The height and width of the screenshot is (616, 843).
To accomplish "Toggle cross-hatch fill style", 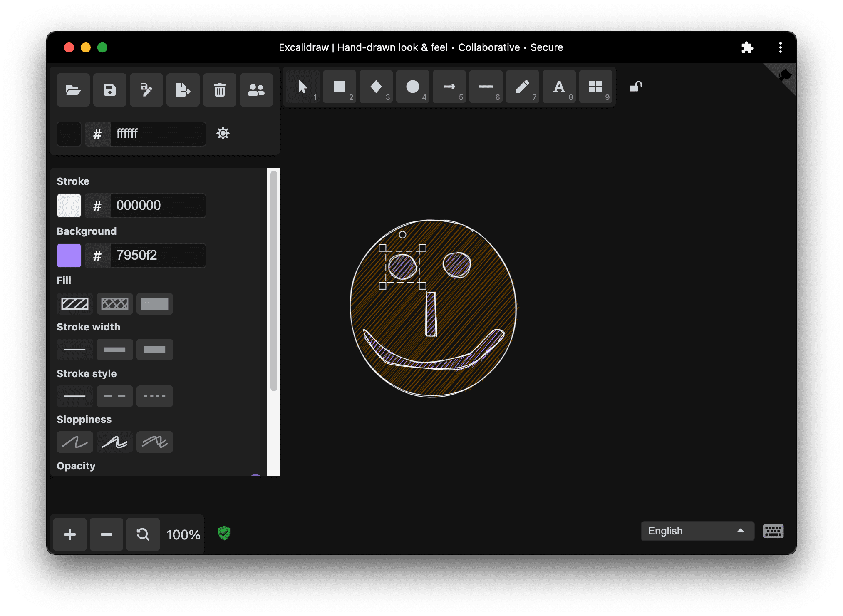I will 115,303.
